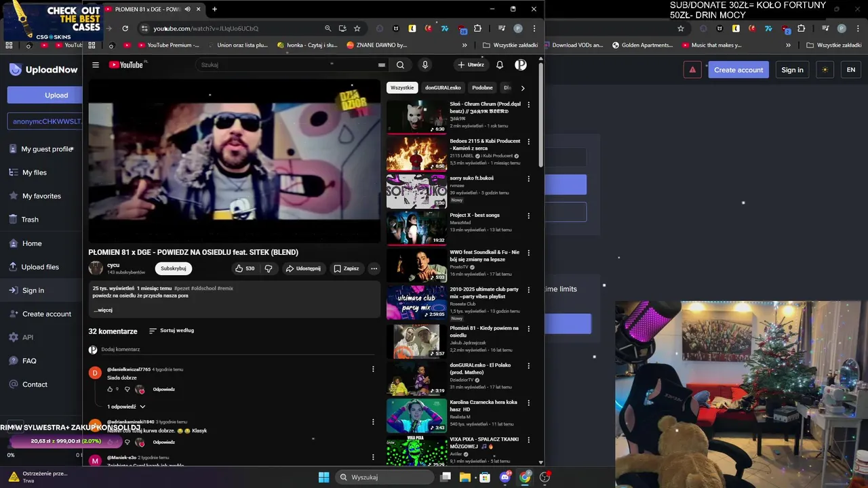The width and height of the screenshot is (868, 488).
Task: Open Bedoes 2115 Kamień z serca thumbnail
Action: coord(416,154)
